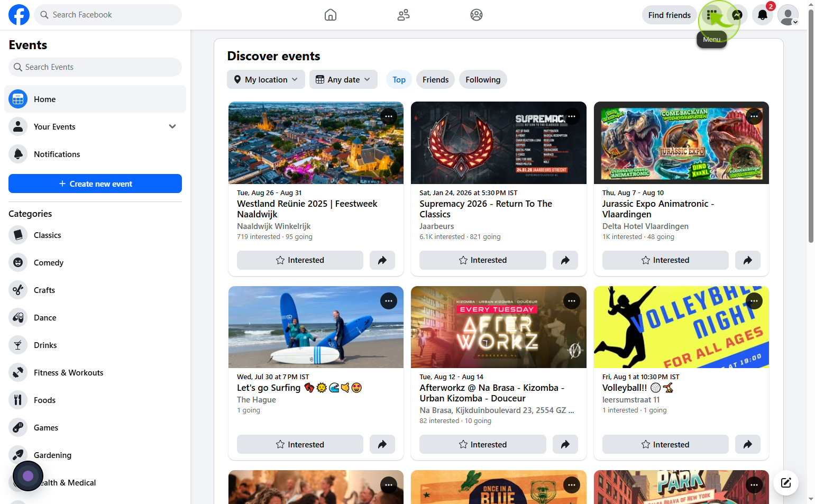Viewport: 815px width, 504px height.
Task: Mark interested in Jurassic Expo Animatronic
Action: tap(665, 260)
